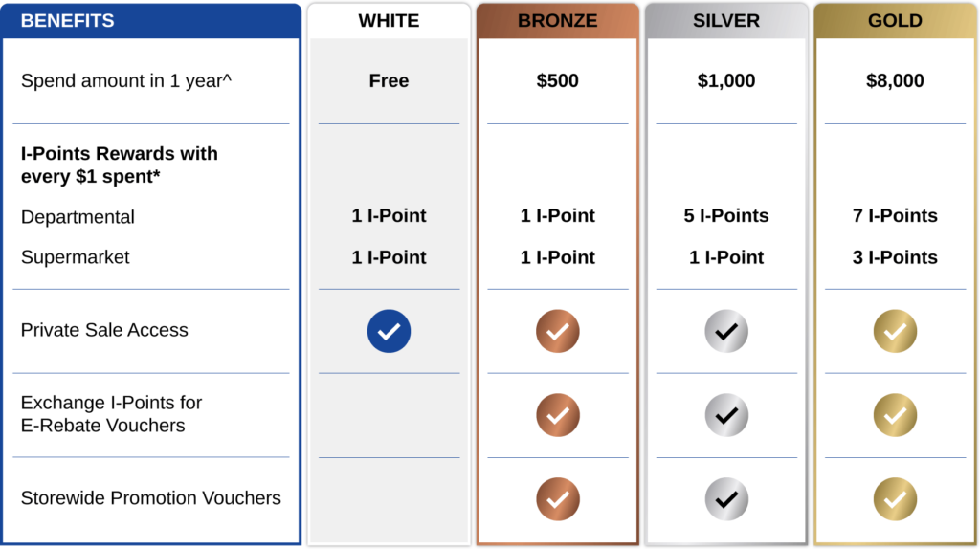This screenshot has height=549, width=980.
Task: Click Silver checkmark for E-Rebate Vouchers exchange
Action: [726, 415]
